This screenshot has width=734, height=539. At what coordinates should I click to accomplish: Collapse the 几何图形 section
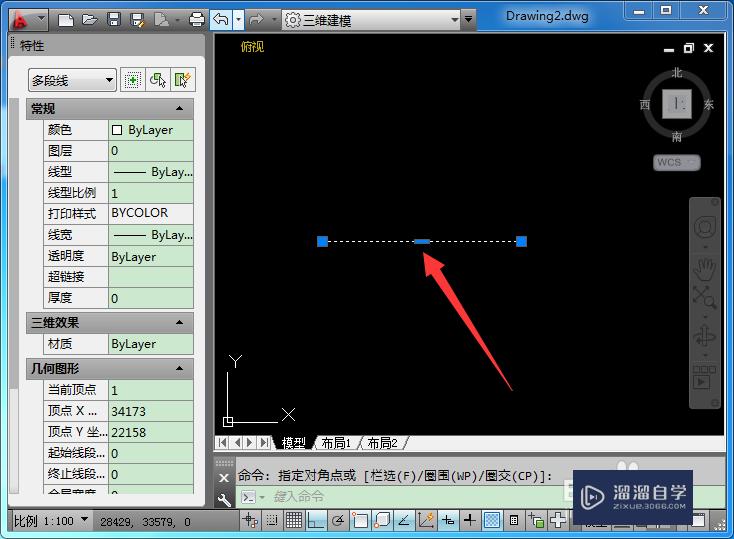point(179,369)
